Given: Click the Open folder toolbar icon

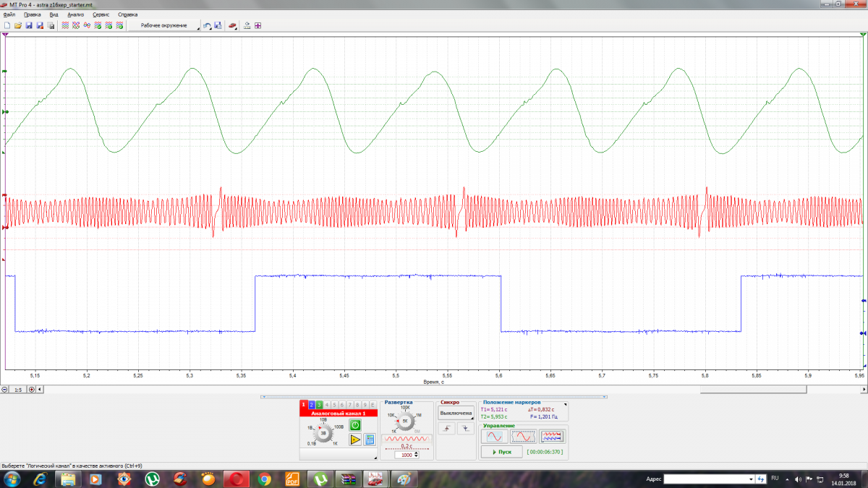Looking at the screenshot, I should click(18, 25).
